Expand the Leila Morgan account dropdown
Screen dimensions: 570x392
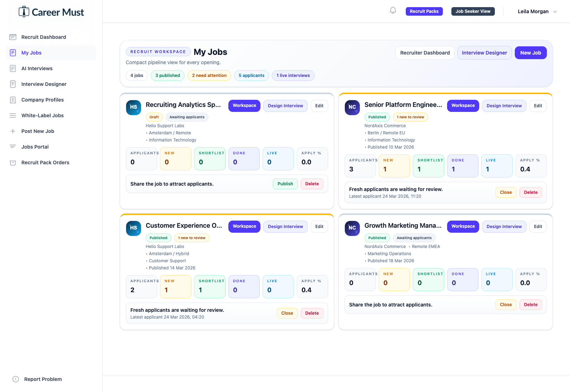tap(537, 11)
